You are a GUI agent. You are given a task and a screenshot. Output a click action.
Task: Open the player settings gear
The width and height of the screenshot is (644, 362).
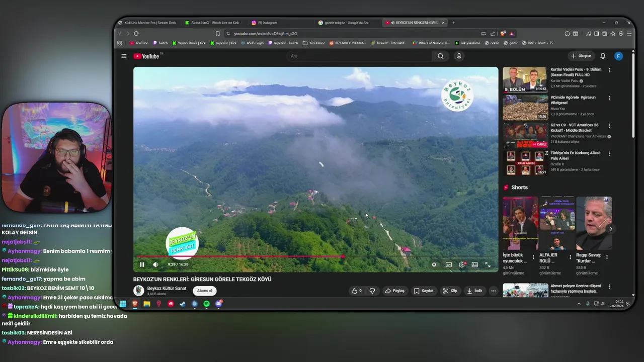[x=462, y=264]
